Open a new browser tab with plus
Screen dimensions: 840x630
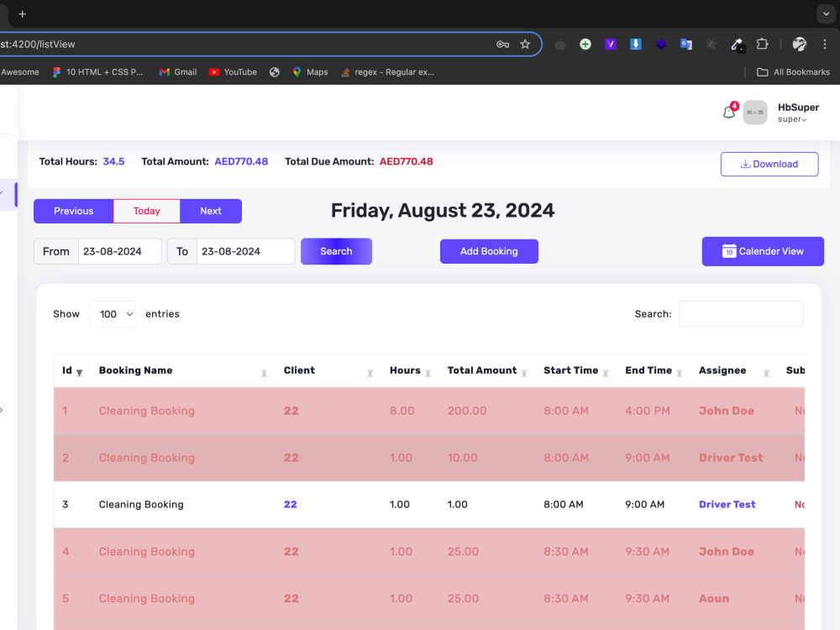(22, 14)
